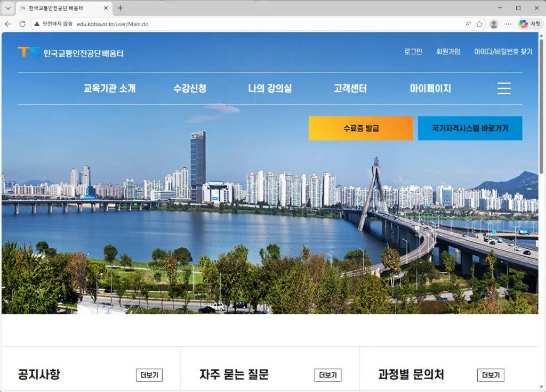Open the 수강신청 menu
The width and height of the screenshot is (546, 392).
(x=191, y=88)
